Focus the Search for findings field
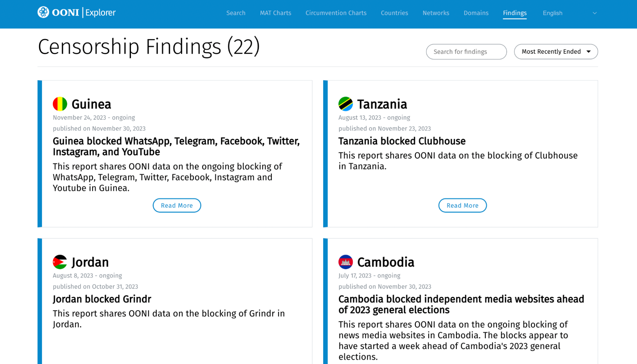The width and height of the screenshot is (637, 364). pos(466,52)
